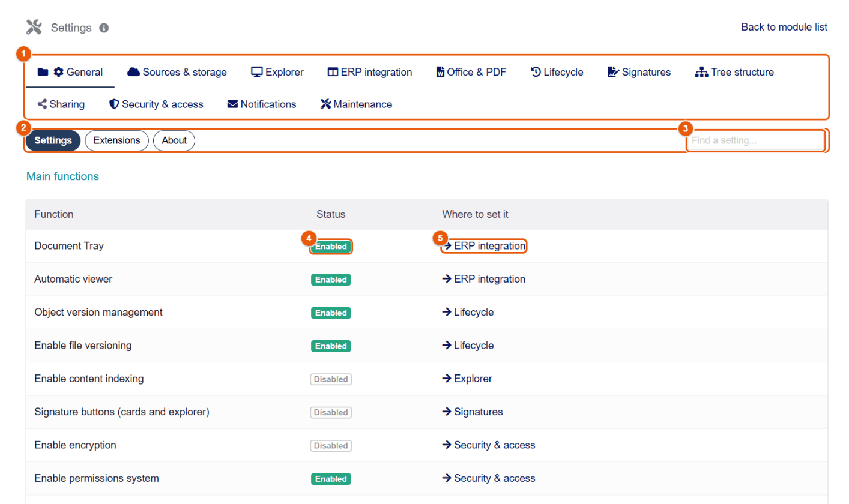
Task: Open the General tab
Action: [70, 72]
